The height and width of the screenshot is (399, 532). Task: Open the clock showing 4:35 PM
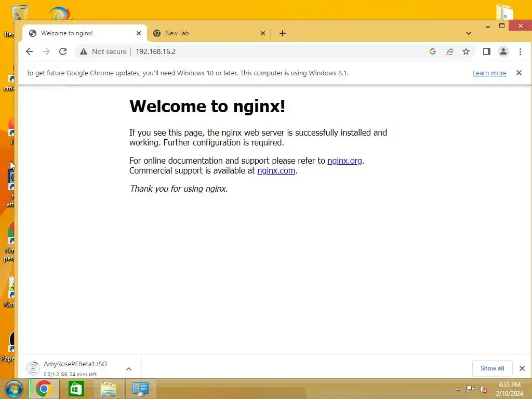click(x=509, y=389)
